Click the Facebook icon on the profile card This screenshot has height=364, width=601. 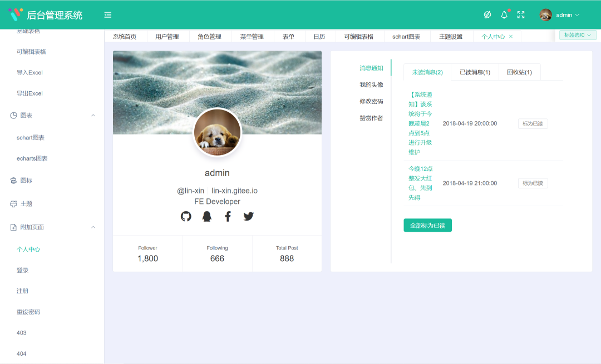click(228, 216)
